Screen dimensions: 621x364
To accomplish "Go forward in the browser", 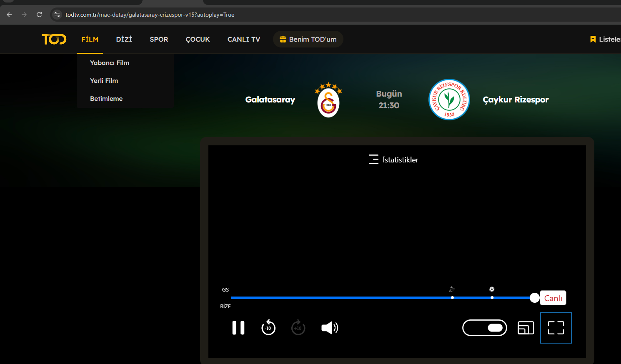I will pos(24,15).
